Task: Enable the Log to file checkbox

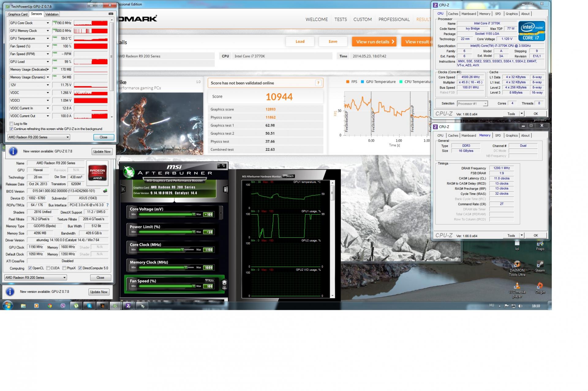Action: coord(11,124)
